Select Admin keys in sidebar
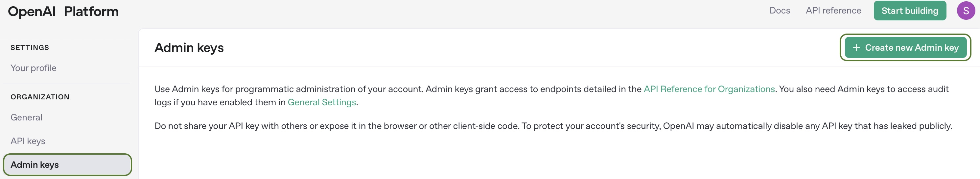This screenshot has width=980, height=179. (x=67, y=165)
